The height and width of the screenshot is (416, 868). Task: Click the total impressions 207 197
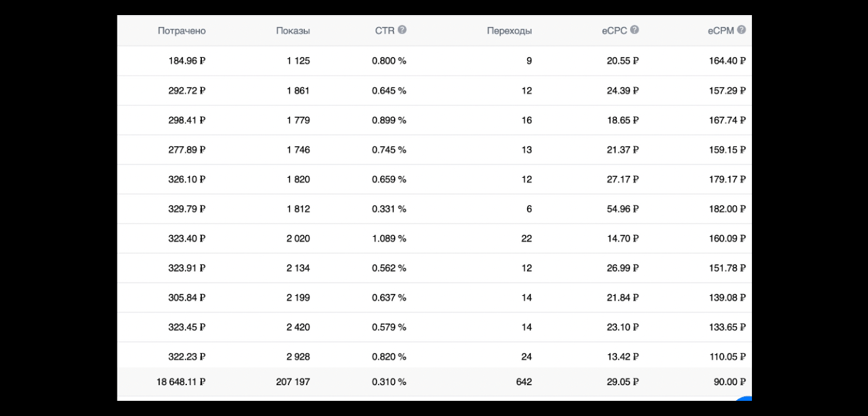click(x=293, y=382)
